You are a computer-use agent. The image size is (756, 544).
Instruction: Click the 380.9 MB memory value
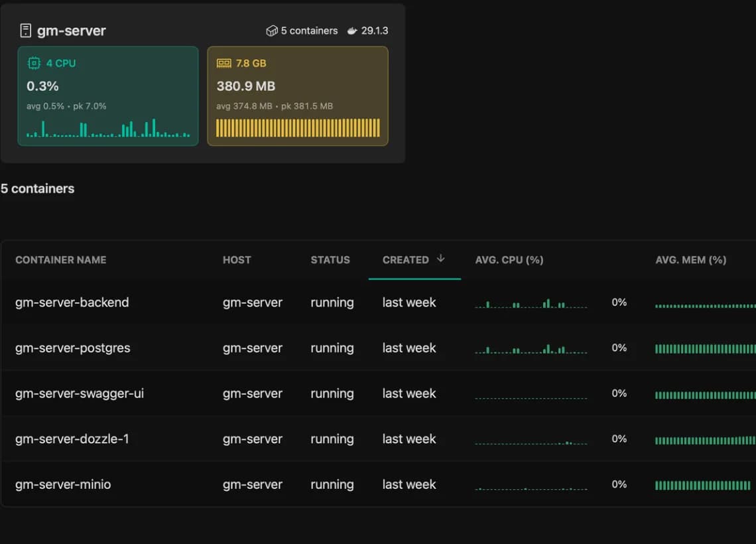[x=246, y=86]
